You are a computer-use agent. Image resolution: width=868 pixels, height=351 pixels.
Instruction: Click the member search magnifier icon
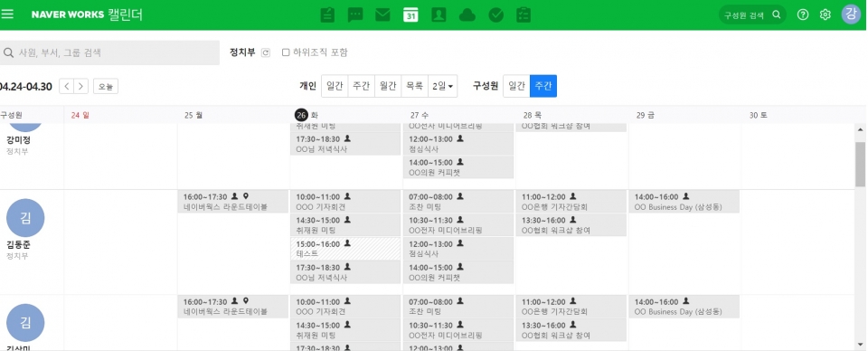point(777,15)
